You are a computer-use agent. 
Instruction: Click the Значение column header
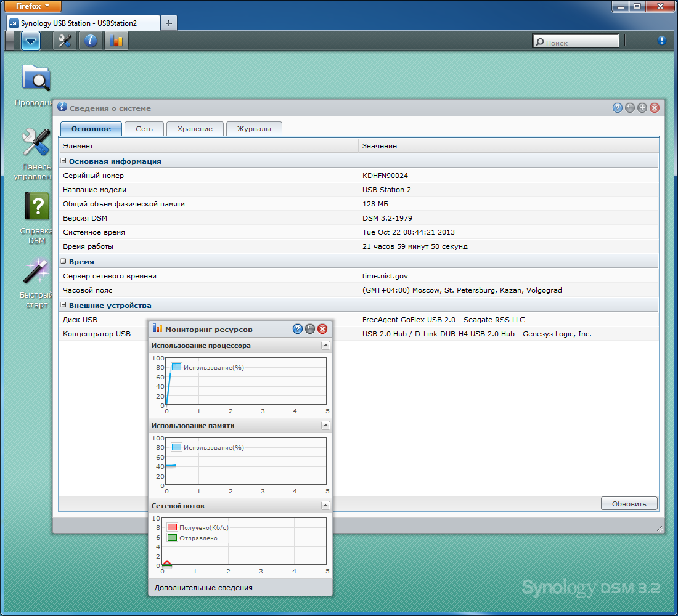(508, 145)
